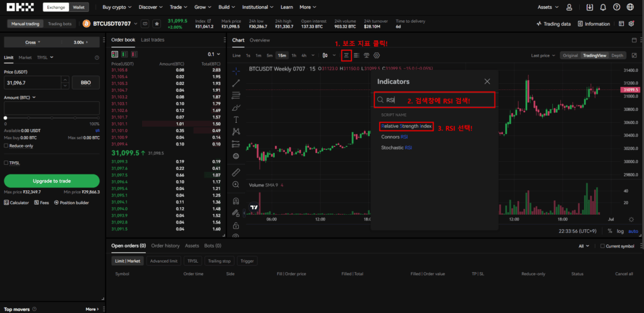The image size is (644, 313).
Task: Add BTCUSDT0707 to favorites with star
Action: pyautogui.click(x=156, y=23)
